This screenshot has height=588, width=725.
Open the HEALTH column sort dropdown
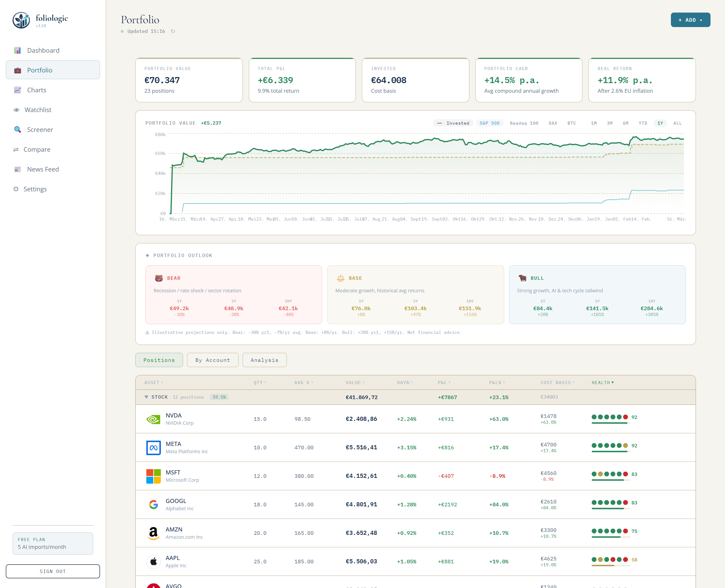[603, 382]
